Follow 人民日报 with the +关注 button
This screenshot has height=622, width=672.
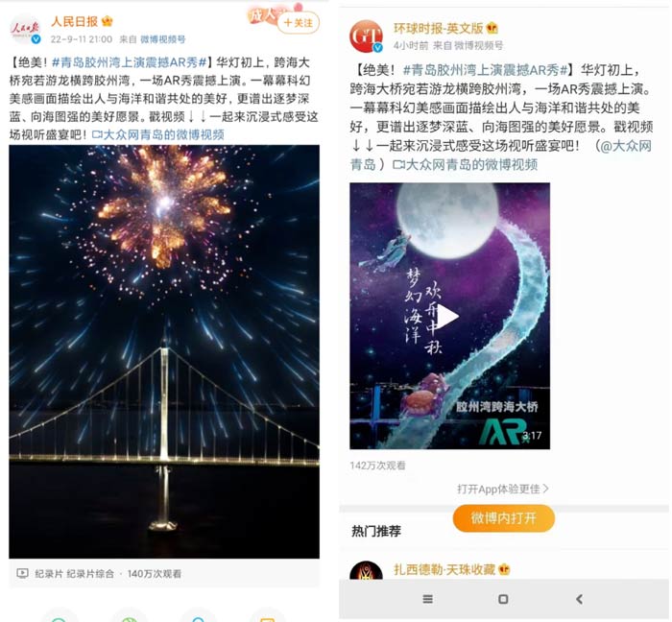299,23
